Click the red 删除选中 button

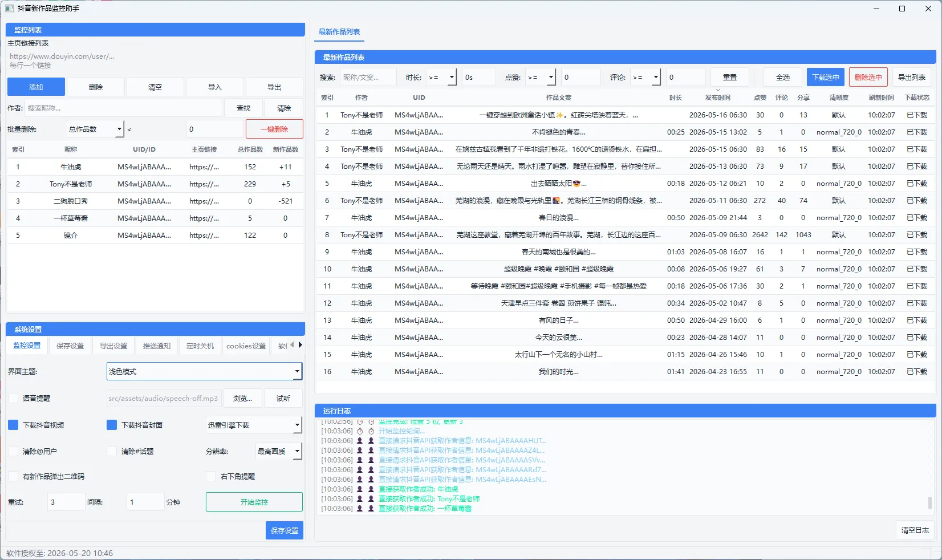pyautogui.click(x=868, y=77)
